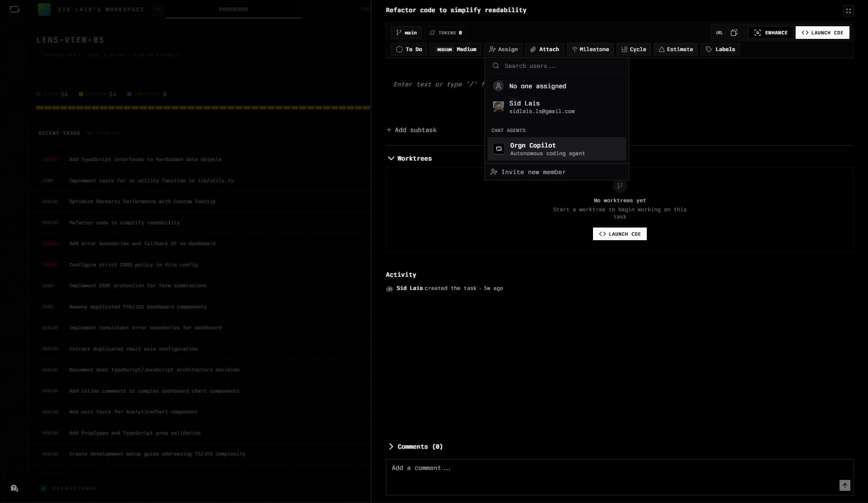This screenshot has width=868, height=503.
Task: Launch CDE from the task header toolbar
Action: click(x=822, y=33)
